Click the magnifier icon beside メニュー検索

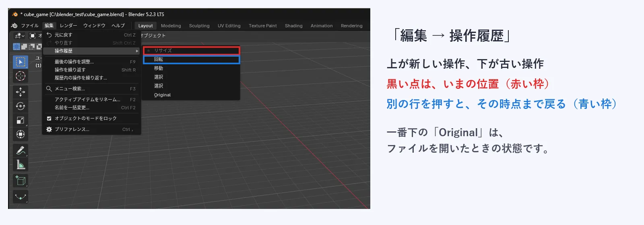[49, 88]
